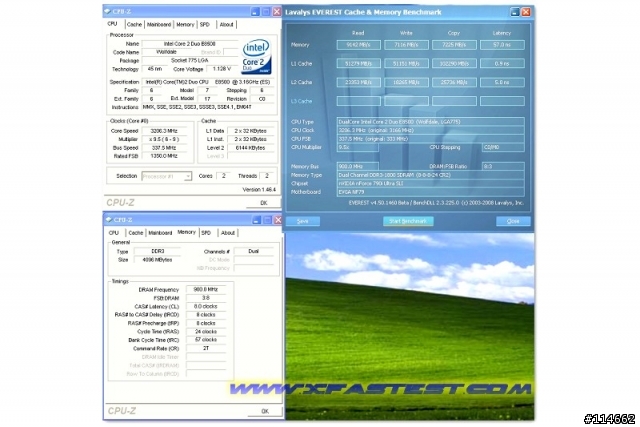Click the memory Type value 'DDR3'

158,251
